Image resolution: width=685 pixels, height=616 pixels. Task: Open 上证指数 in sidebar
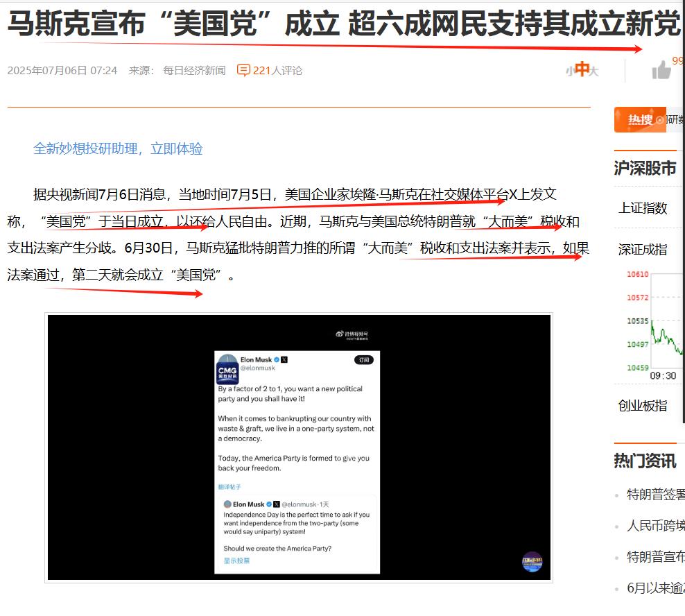point(643,207)
